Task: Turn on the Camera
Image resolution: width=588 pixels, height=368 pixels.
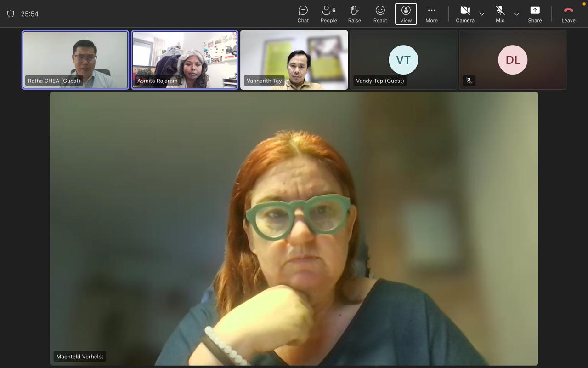Action: pos(465,14)
